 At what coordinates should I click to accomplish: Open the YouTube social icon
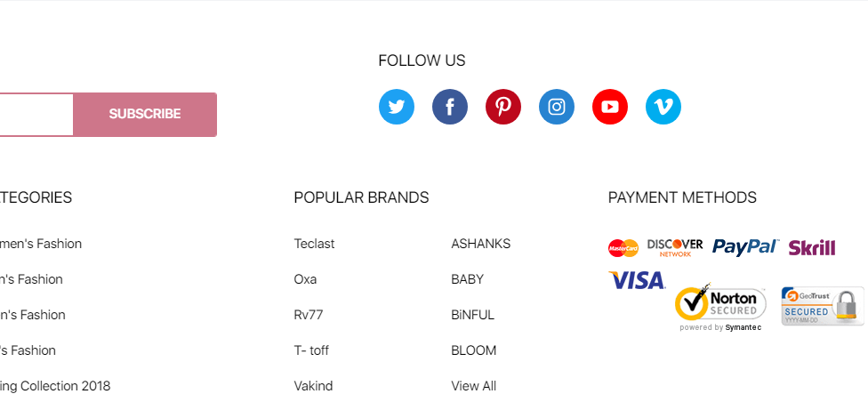click(x=610, y=107)
